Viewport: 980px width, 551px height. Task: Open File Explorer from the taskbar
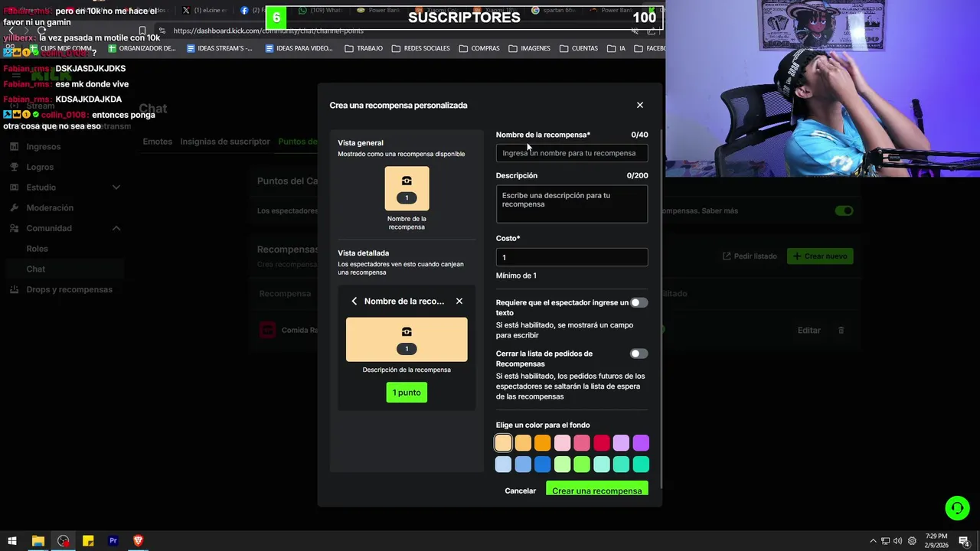[x=38, y=541]
